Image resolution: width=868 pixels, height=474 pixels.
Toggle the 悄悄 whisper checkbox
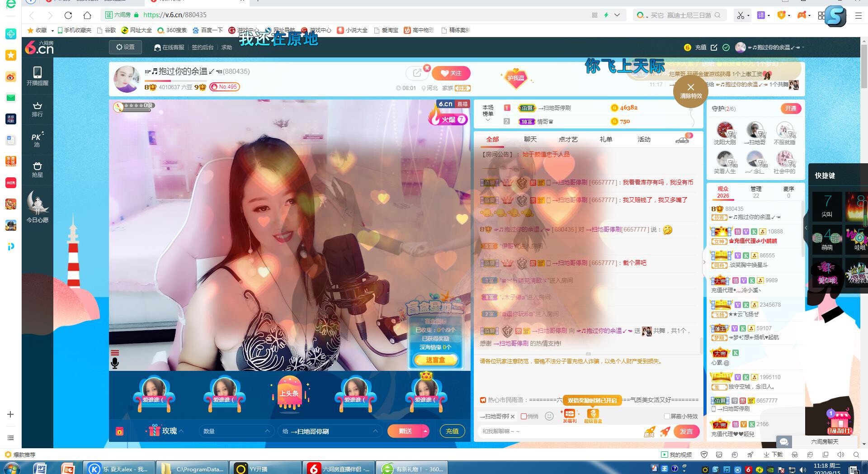524,417
